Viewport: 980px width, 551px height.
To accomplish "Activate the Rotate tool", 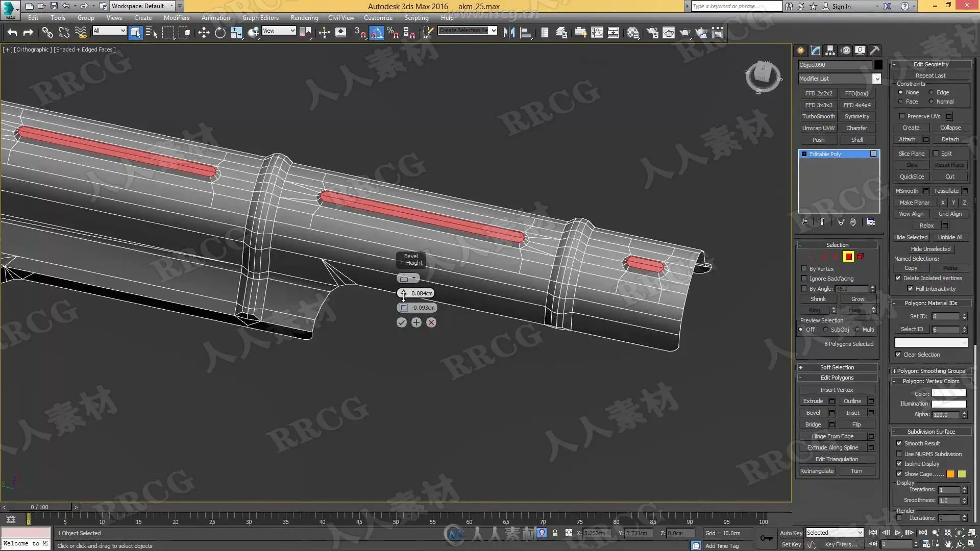I will point(220,33).
